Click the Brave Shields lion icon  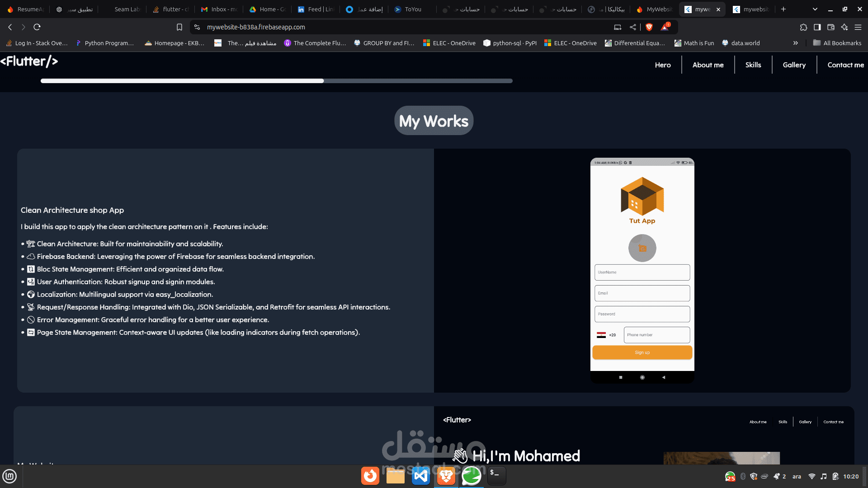coord(649,27)
